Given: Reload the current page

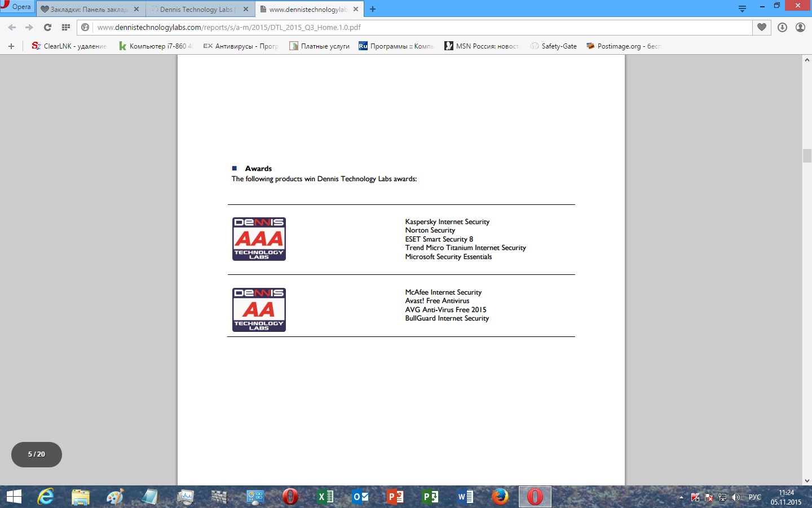Looking at the screenshot, I should [x=48, y=27].
